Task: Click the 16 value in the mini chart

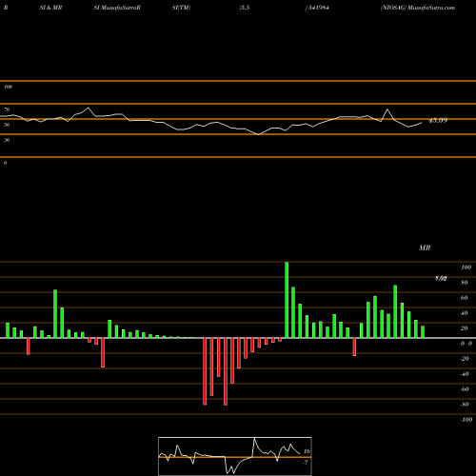Action: click(307, 451)
